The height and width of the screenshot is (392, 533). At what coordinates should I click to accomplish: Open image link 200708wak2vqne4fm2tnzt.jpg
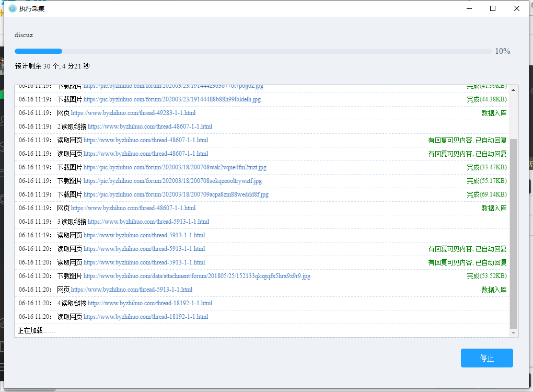point(175,167)
